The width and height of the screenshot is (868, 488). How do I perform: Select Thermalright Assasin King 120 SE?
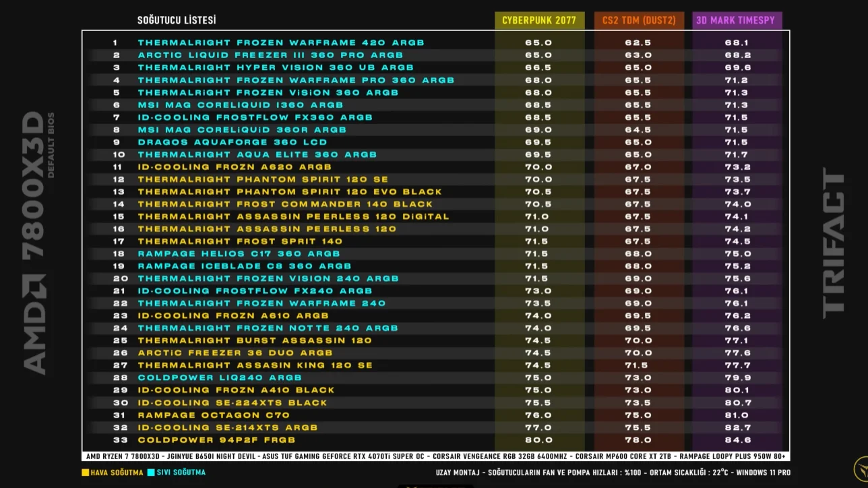pyautogui.click(x=255, y=365)
